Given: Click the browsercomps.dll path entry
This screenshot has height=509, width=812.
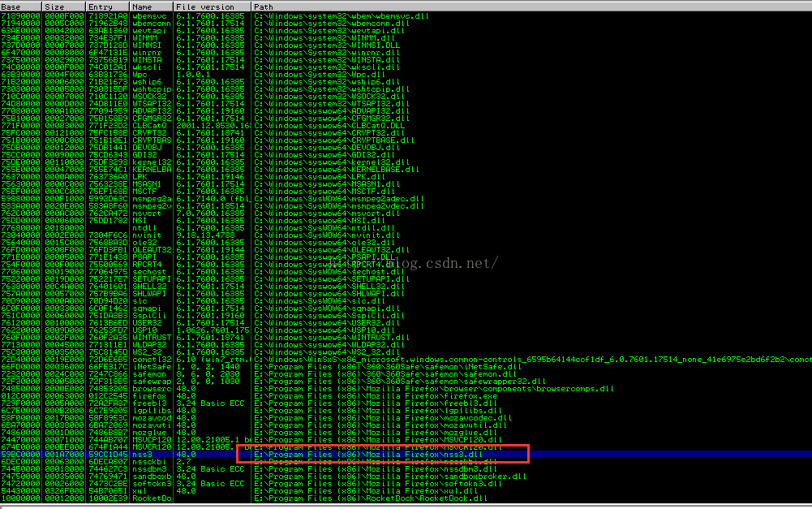Looking at the screenshot, I should point(434,389).
